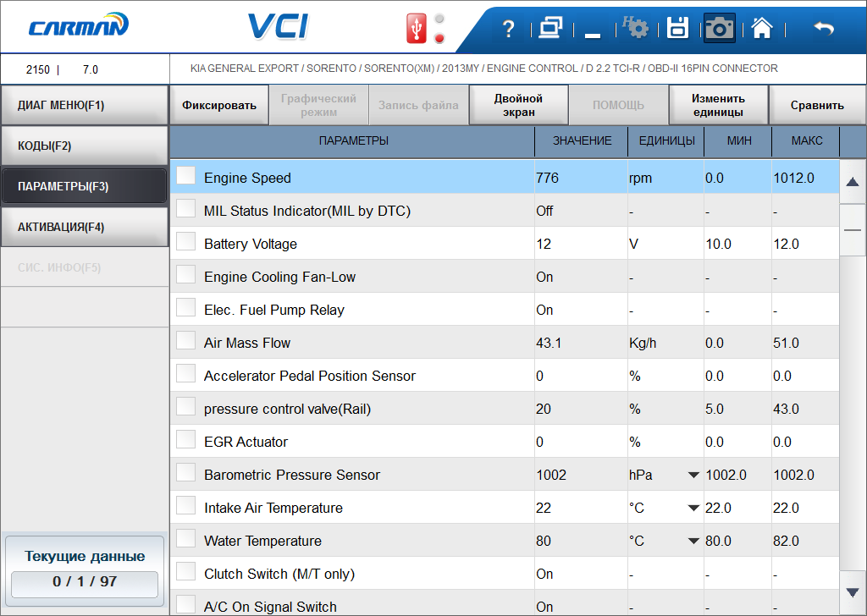Click scrollbar down arrow
This screenshot has height=616, width=867.
click(x=853, y=592)
